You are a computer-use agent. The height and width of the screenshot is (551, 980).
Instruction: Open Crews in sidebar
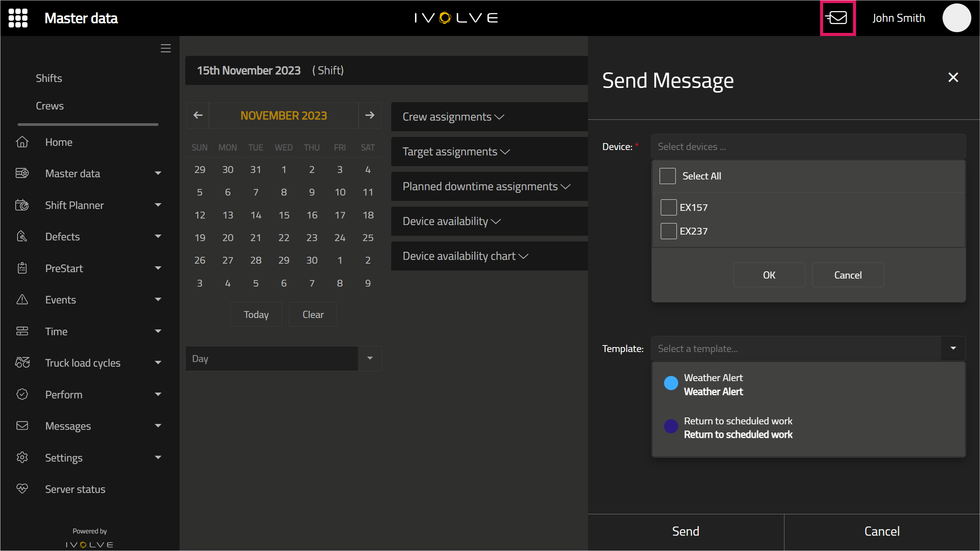50,106
